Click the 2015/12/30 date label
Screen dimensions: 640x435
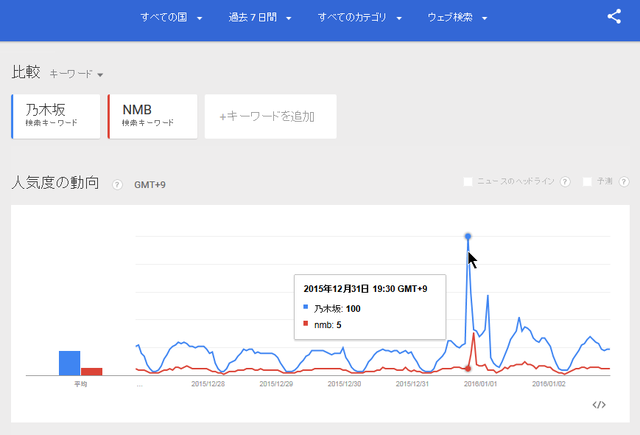[x=344, y=384]
